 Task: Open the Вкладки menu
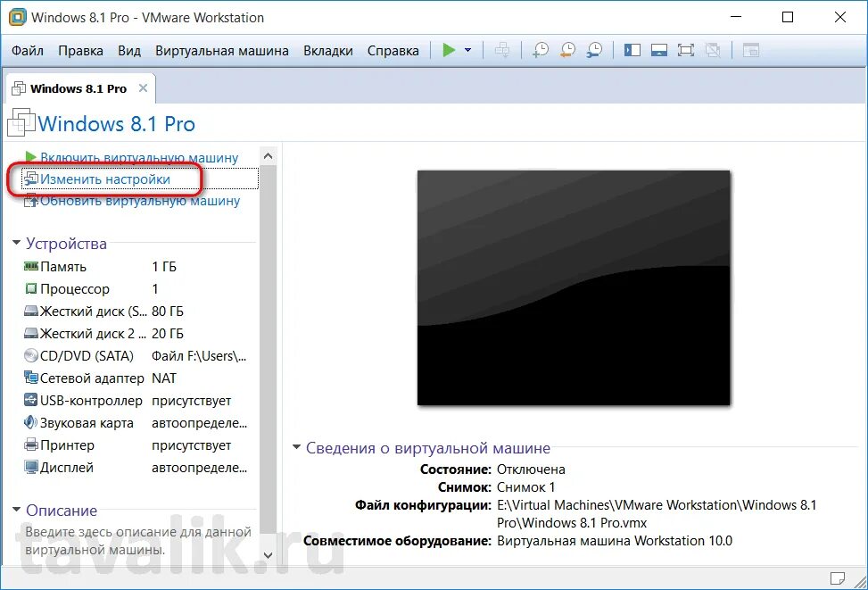click(327, 50)
